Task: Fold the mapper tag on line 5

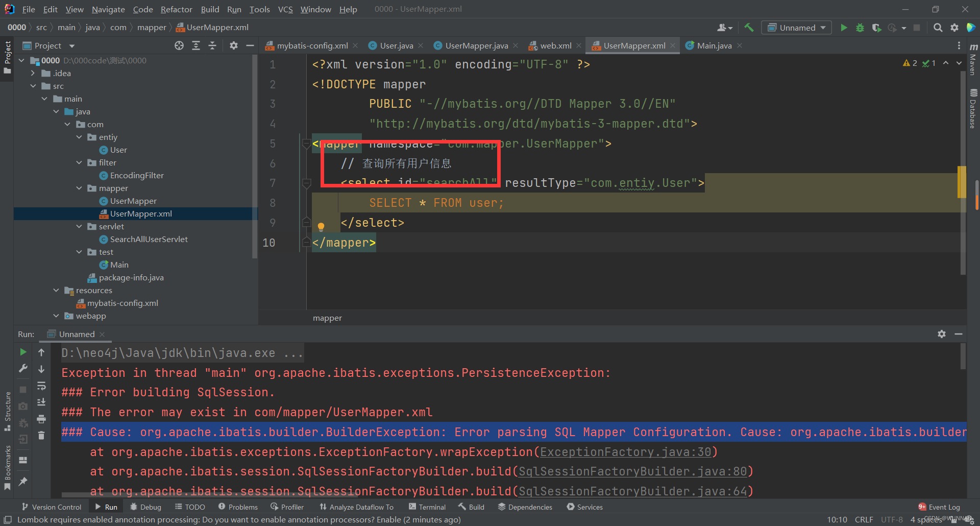Action: [306, 143]
